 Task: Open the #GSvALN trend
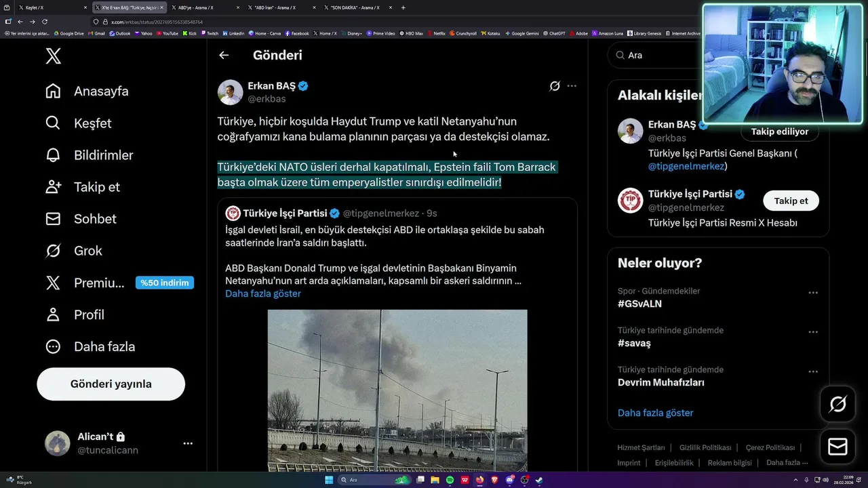pyautogui.click(x=639, y=304)
